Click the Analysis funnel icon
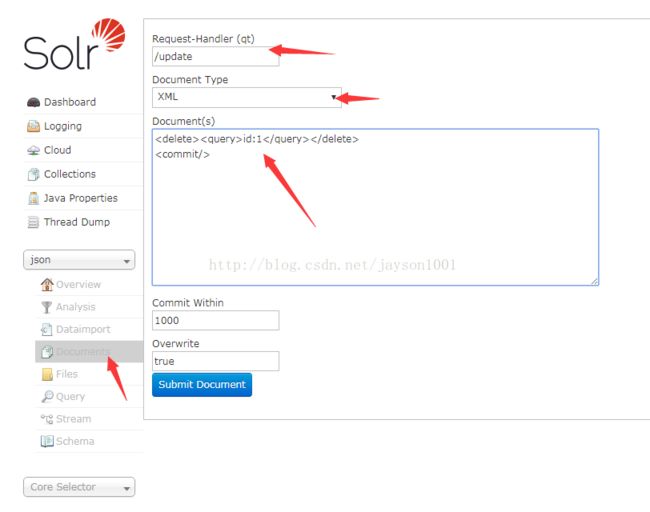Screen dimensions: 650x512 pos(47,307)
